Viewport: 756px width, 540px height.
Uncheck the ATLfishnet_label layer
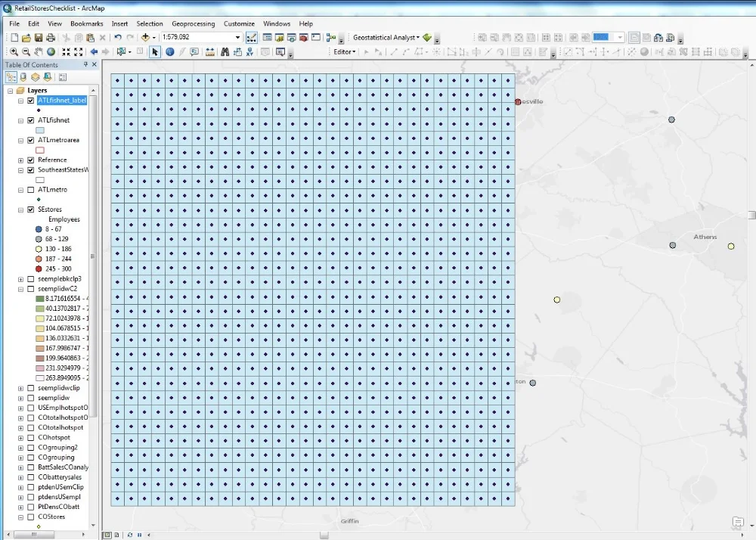pos(31,101)
